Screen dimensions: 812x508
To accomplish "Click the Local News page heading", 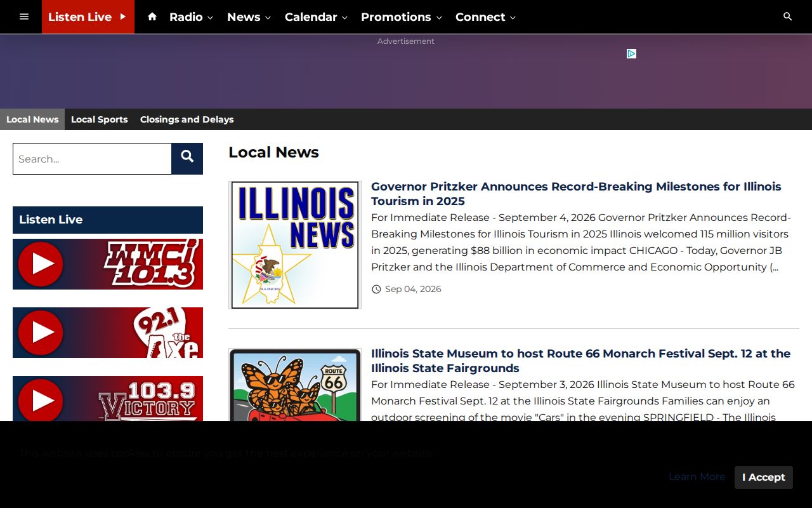I will [x=273, y=152].
